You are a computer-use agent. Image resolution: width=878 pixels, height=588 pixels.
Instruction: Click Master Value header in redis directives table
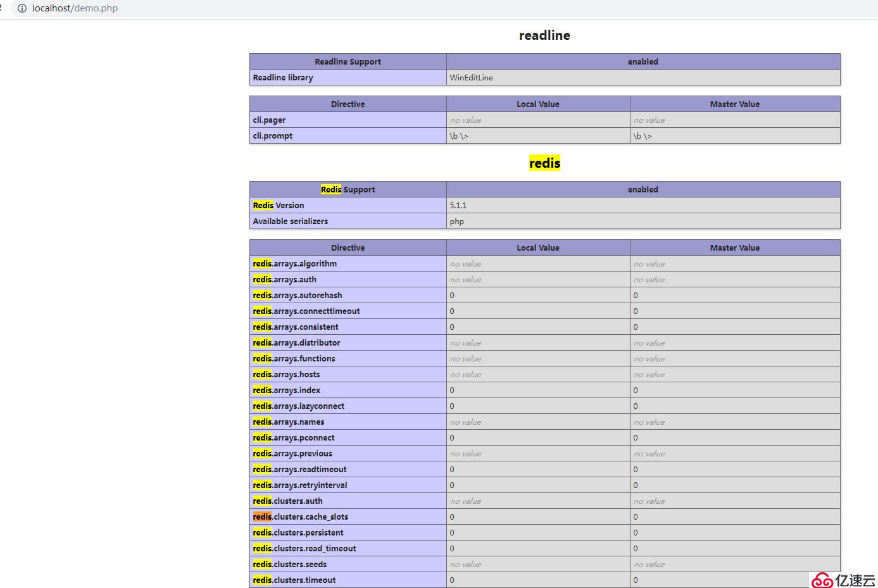tap(735, 247)
